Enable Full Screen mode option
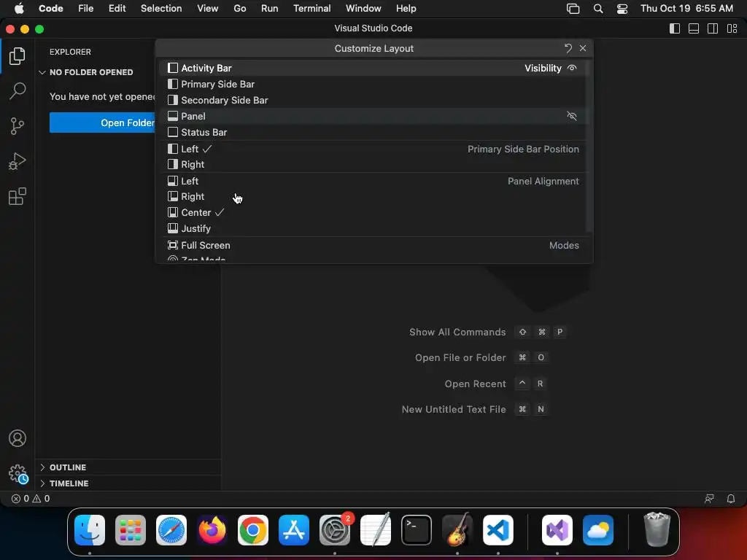Screen dimensions: 747x560 (374, 245)
